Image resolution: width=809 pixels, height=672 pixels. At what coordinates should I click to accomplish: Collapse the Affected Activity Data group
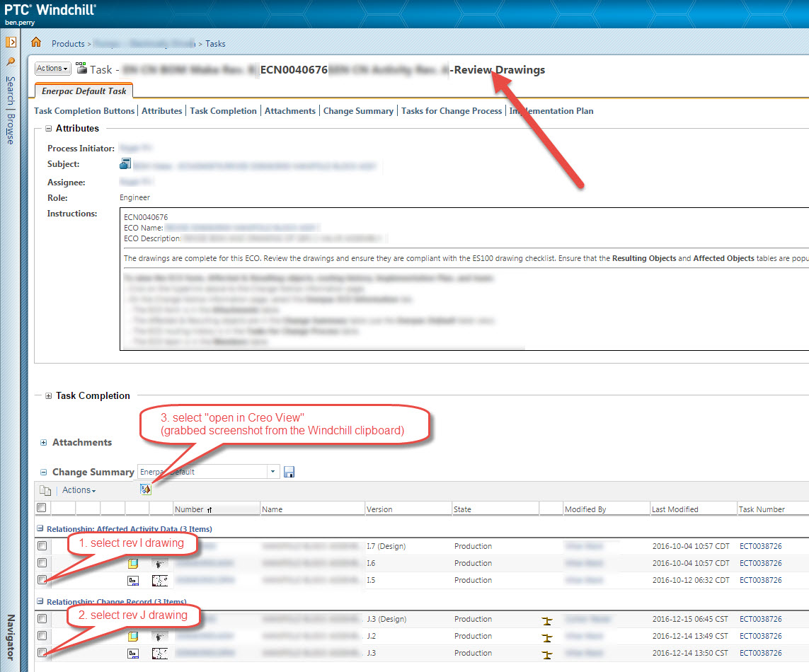pos(40,528)
